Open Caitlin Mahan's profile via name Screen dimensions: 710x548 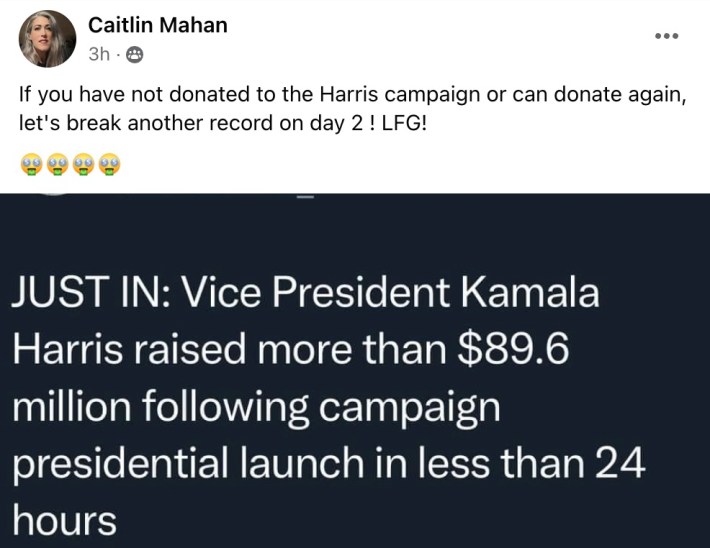tap(157, 26)
